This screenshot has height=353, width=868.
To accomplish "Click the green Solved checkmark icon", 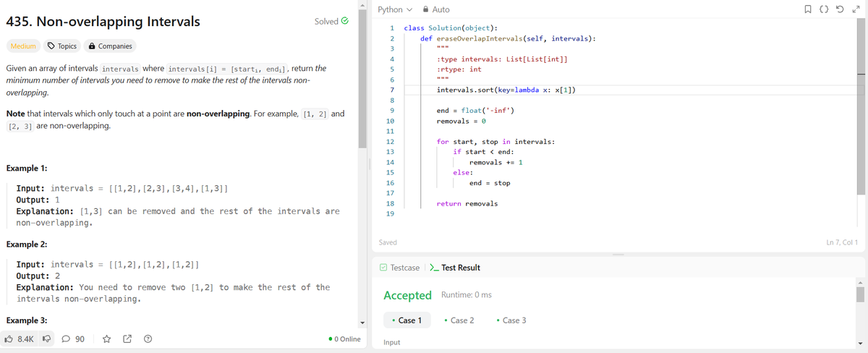I will (x=345, y=21).
